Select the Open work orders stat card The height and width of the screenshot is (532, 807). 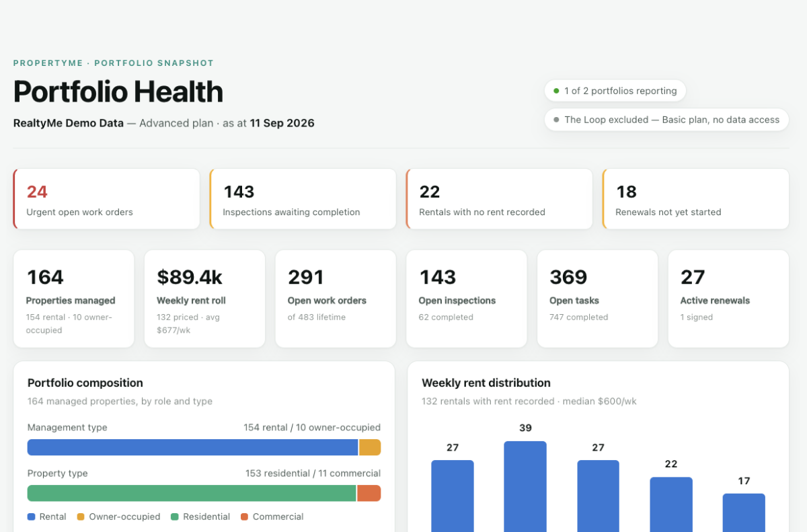coord(336,299)
